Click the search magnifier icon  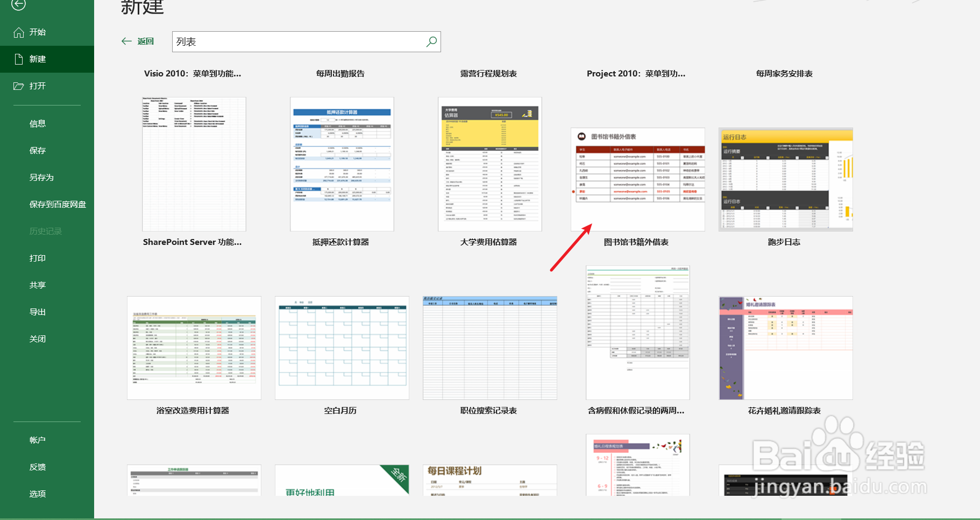(x=431, y=41)
